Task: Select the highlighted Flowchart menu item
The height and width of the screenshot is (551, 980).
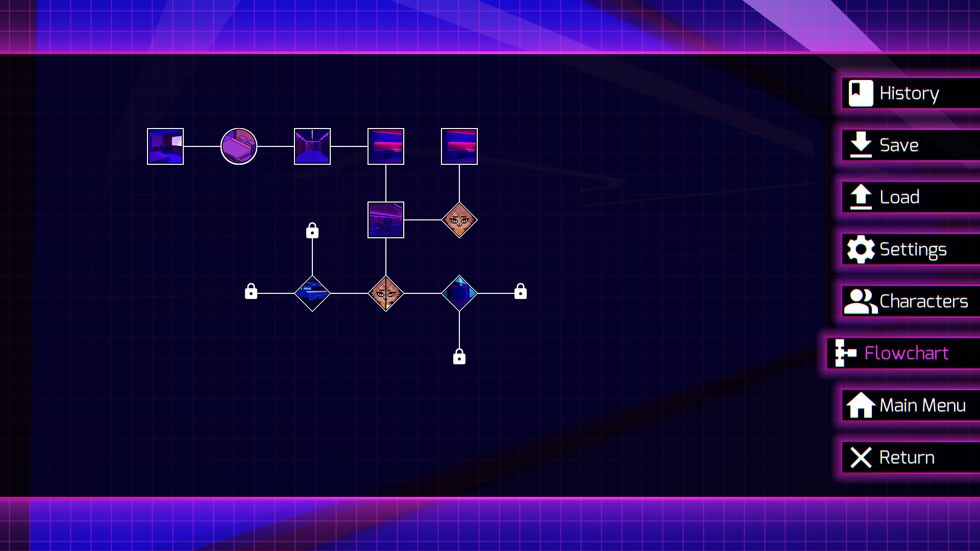Action: click(x=903, y=353)
